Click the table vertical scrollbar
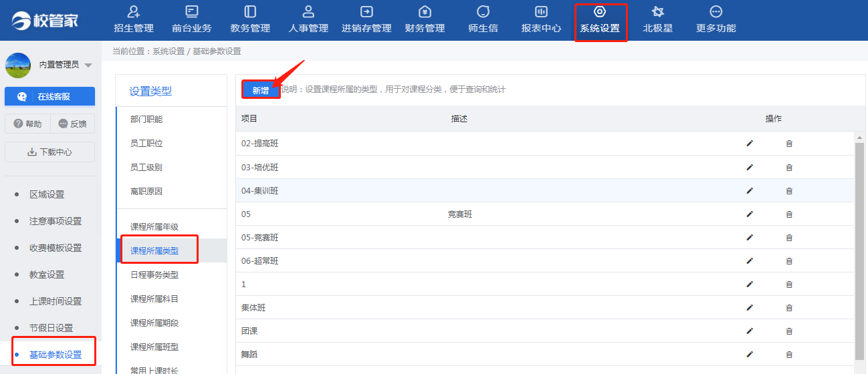 (x=859, y=251)
